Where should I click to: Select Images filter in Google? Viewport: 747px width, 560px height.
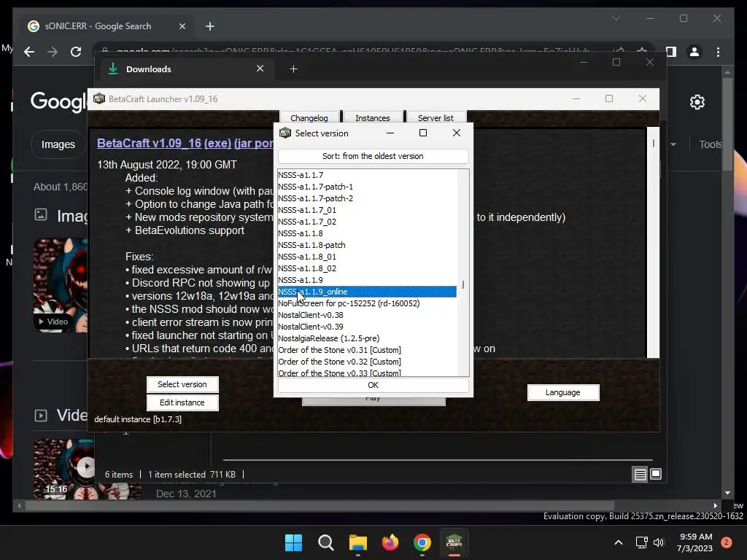pos(58,144)
